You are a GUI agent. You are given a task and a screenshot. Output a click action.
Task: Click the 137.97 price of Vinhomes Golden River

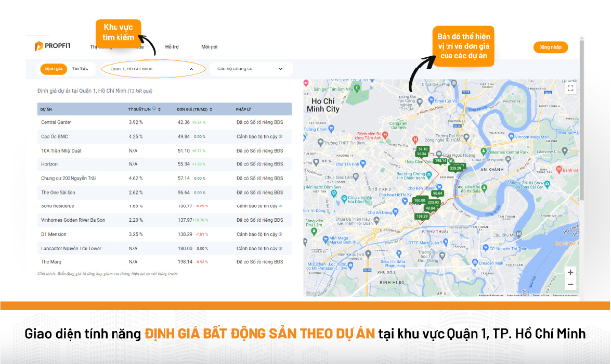(x=185, y=220)
